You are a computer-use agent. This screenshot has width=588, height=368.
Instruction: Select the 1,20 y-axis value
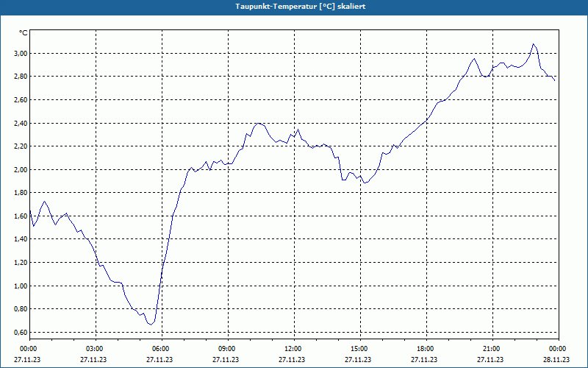pos(22,263)
